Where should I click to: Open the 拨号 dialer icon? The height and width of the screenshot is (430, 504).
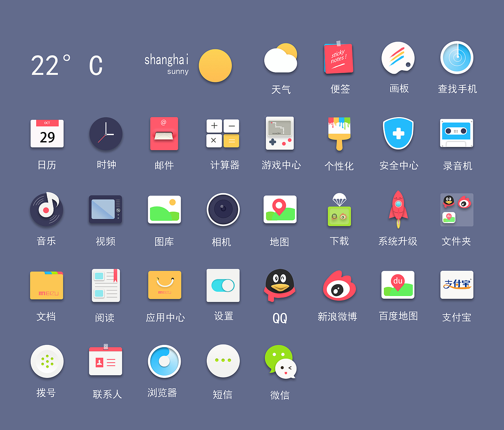tap(47, 361)
